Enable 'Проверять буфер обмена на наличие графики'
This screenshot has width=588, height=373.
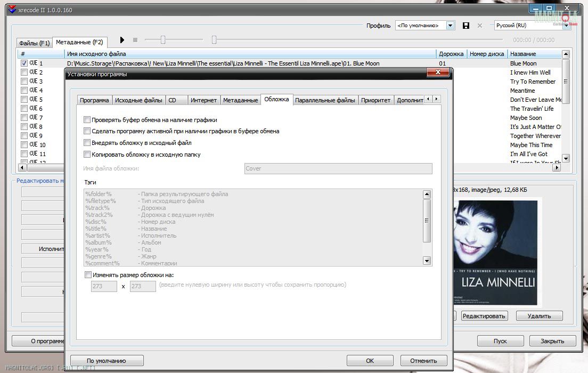click(x=87, y=120)
